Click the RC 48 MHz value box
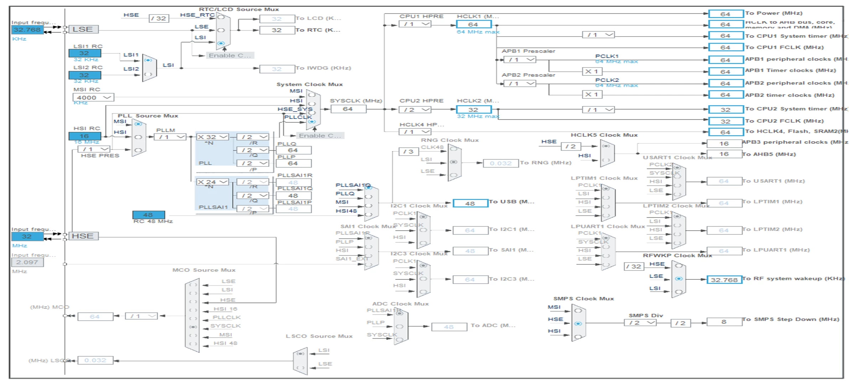 click(149, 215)
